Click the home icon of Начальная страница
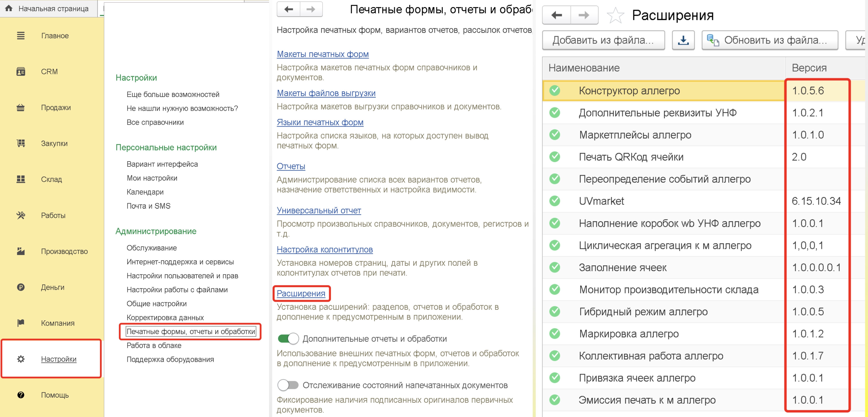This screenshot has height=417, width=868. [x=9, y=8]
